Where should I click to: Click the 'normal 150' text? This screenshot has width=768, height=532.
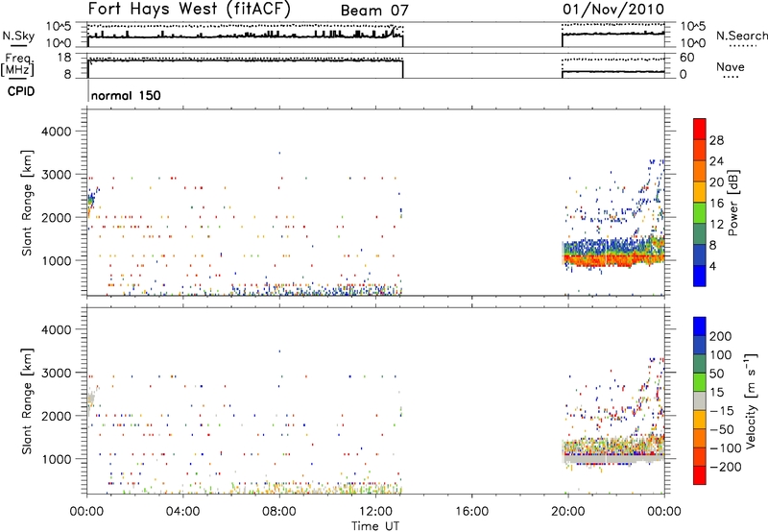click(126, 95)
